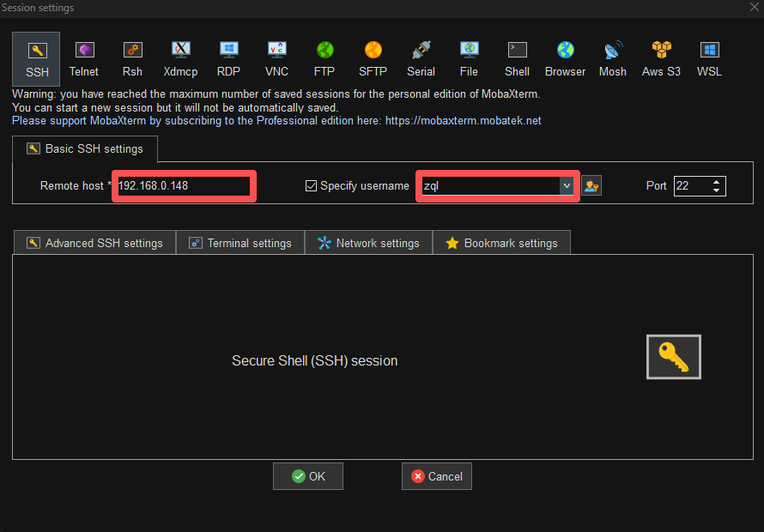
Task: Choose the SFTP session icon
Action: pyautogui.click(x=373, y=58)
